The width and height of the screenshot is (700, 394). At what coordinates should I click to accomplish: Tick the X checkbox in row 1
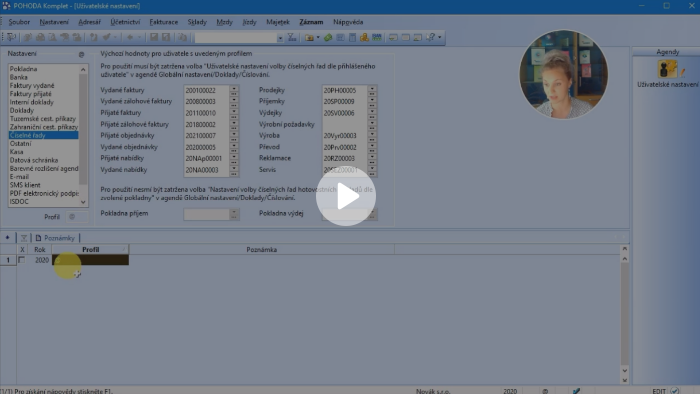coord(21,260)
